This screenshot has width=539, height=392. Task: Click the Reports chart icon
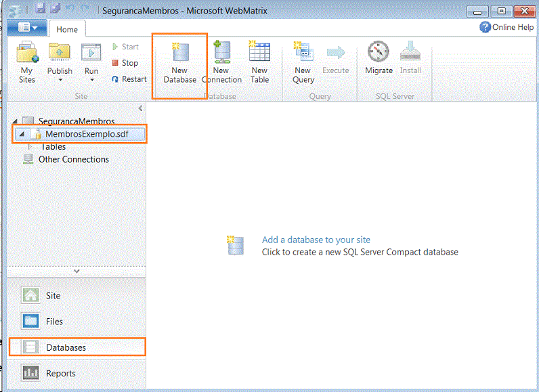tap(30, 373)
